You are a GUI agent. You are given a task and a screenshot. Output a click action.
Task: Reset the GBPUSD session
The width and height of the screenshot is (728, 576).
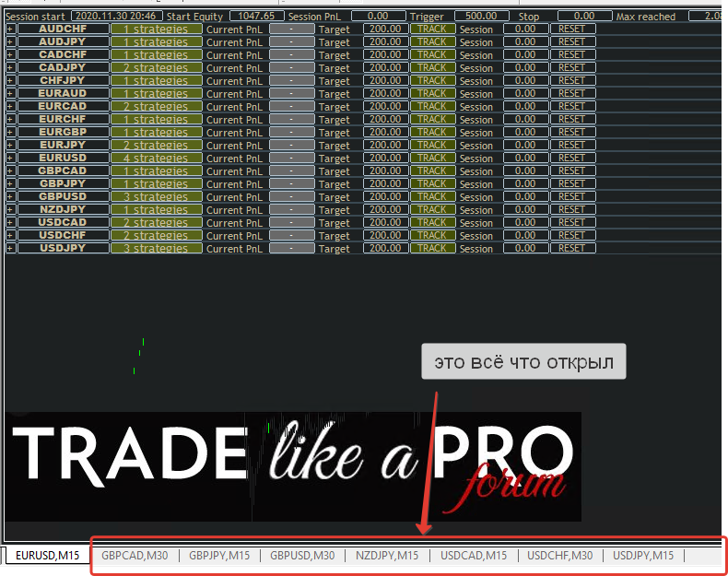click(x=572, y=197)
